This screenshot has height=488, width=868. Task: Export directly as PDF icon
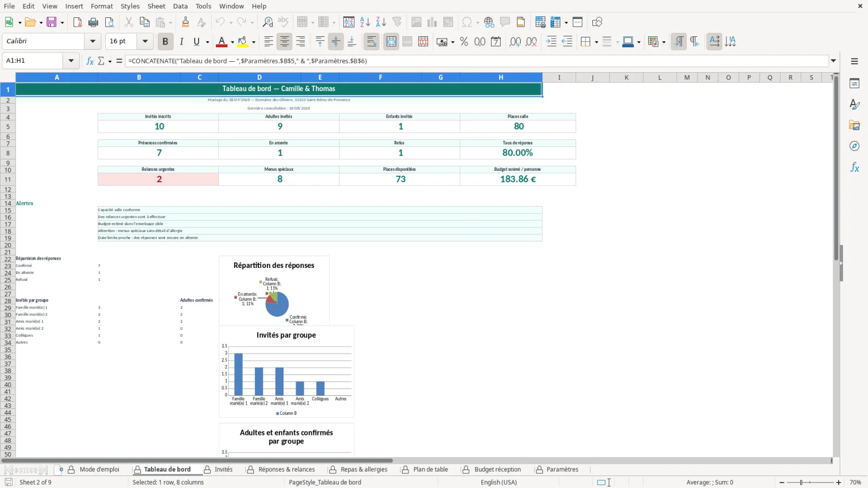tap(78, 22)
